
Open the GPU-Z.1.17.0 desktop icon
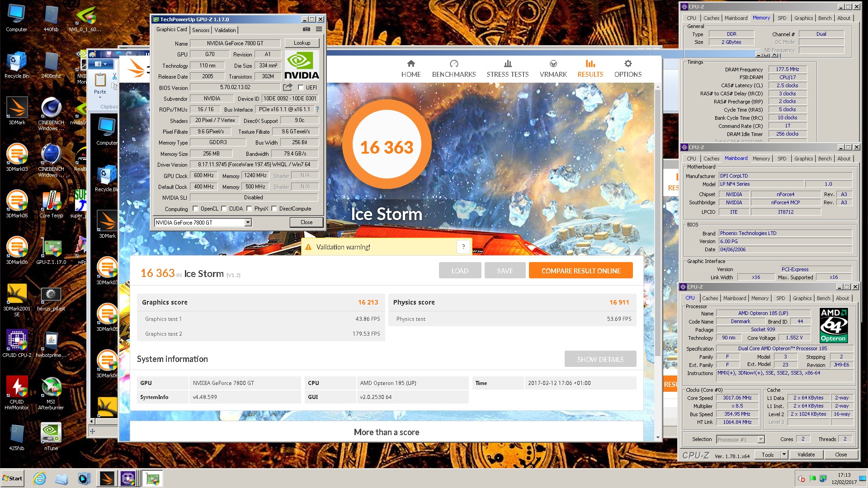(x=51, y=250)
